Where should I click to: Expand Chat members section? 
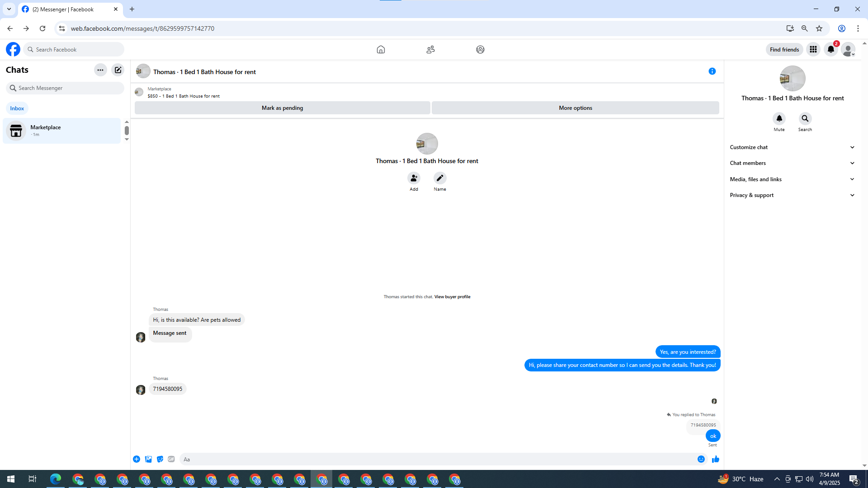point(793,163)
